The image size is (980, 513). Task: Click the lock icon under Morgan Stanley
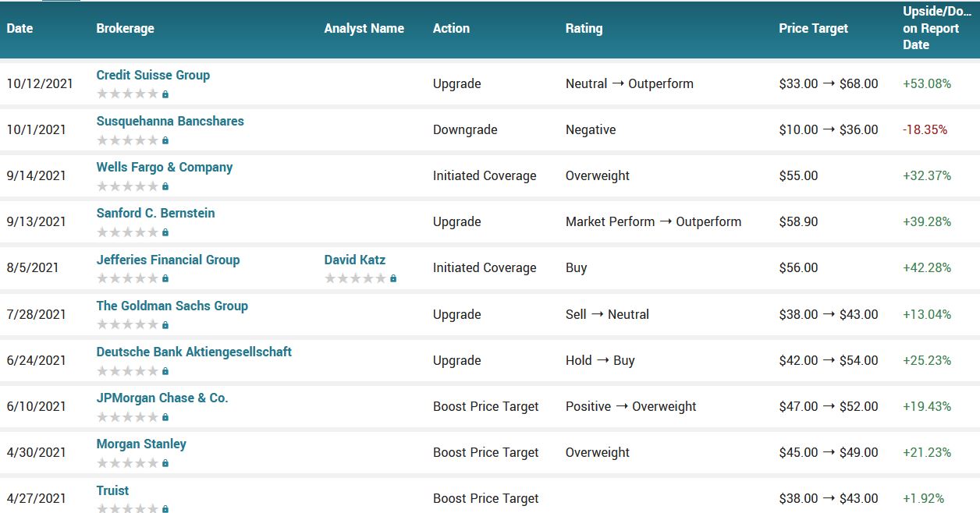pos(165,463)
